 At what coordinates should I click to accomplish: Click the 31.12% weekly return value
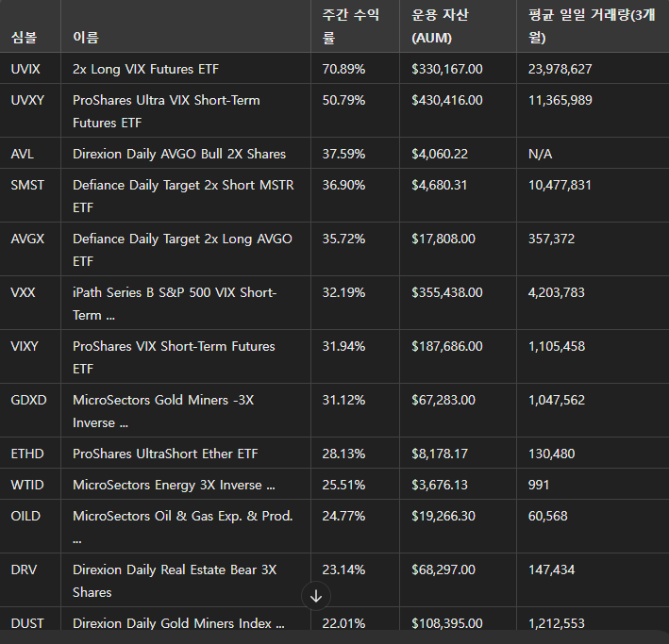pyautogui.click(x=343, y=400)
